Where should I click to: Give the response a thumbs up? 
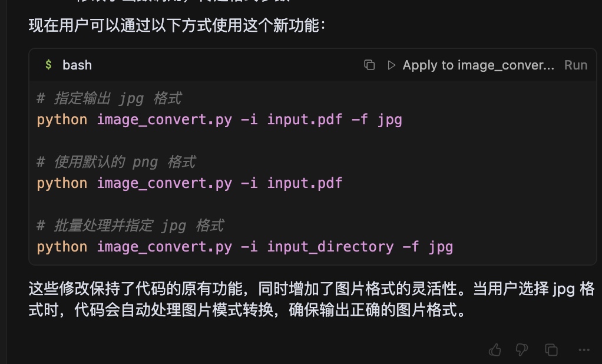pyautogui.click(x=495, y=350)
